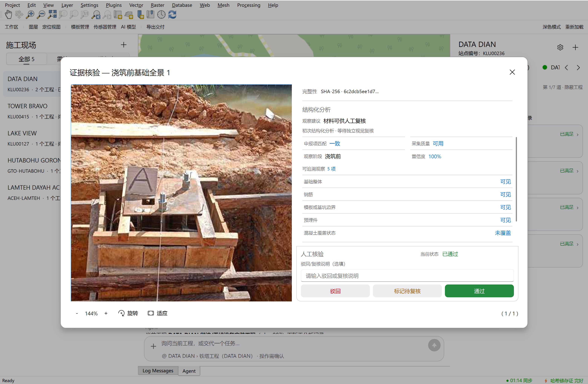Click the analysis panel vertical scrollbar
The image size is (588, 384).
[x=516, y=179]
